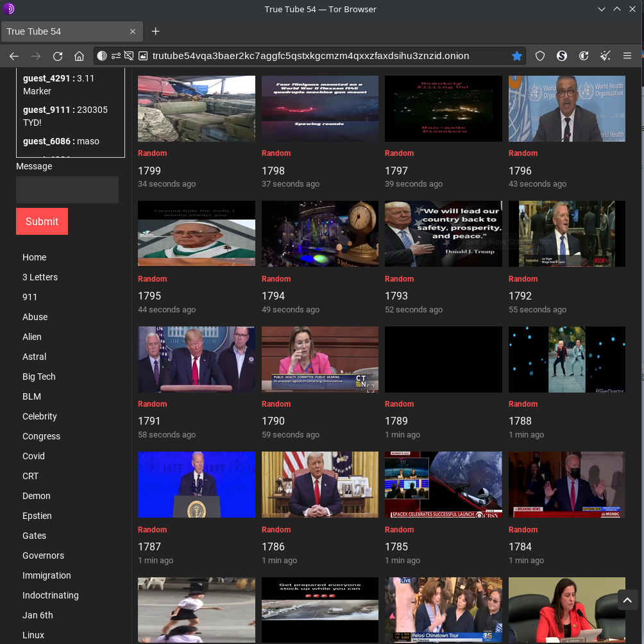This screenshot has height=644, width=644.
Task: Open video title 1784
Action: coord(520,547)
